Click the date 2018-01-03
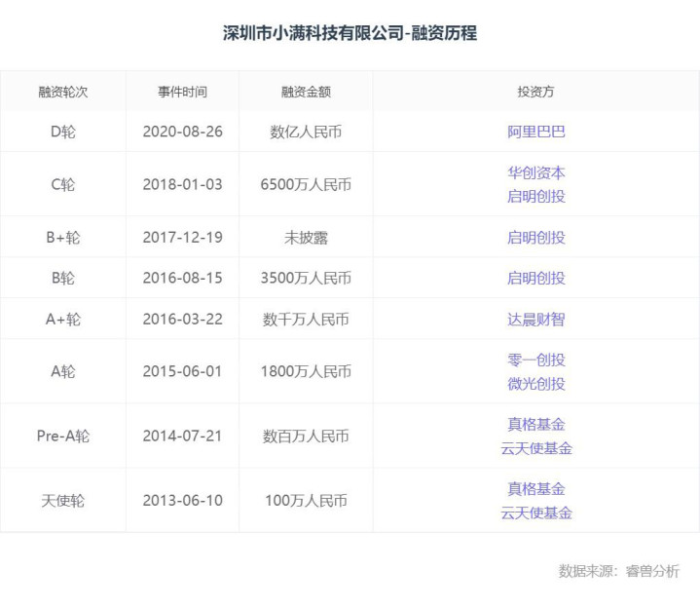 click(182, 184)
